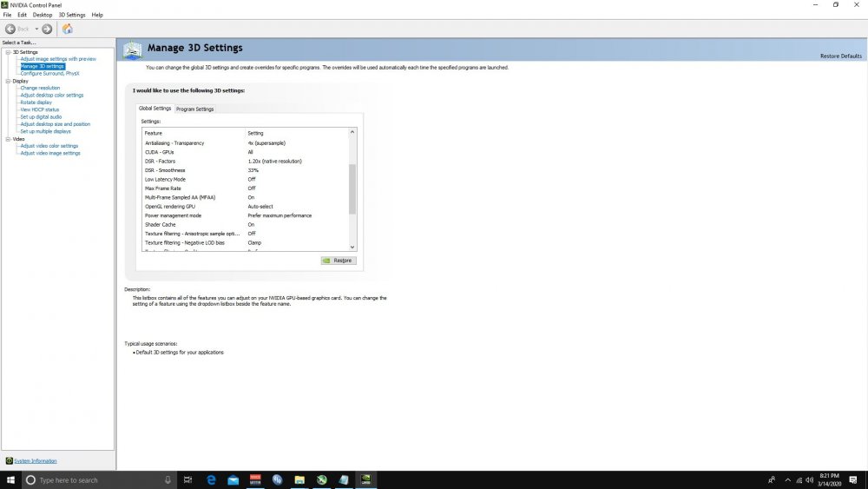Select the OpenGL rendering GPU row
Image resolution: width=868 pixels, height=489 pixels.
point(246,207)
